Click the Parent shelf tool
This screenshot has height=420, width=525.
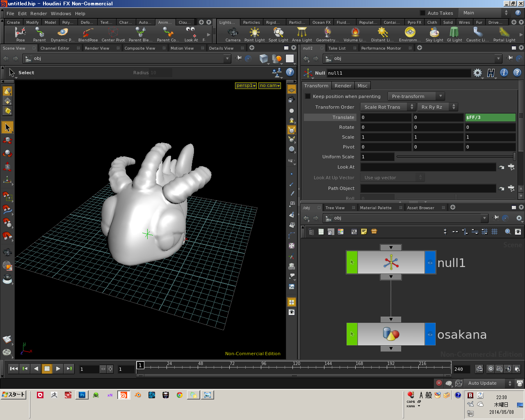tap(39, 34)
